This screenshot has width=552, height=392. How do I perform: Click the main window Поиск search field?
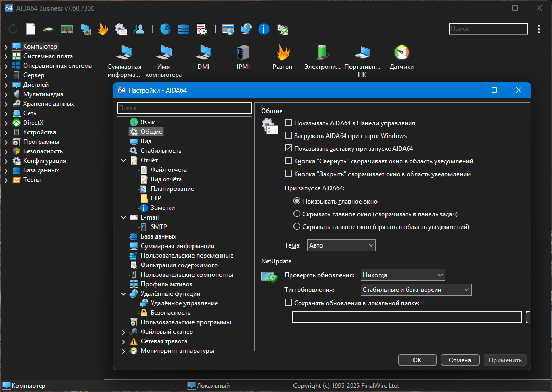[x=488, y=29]
